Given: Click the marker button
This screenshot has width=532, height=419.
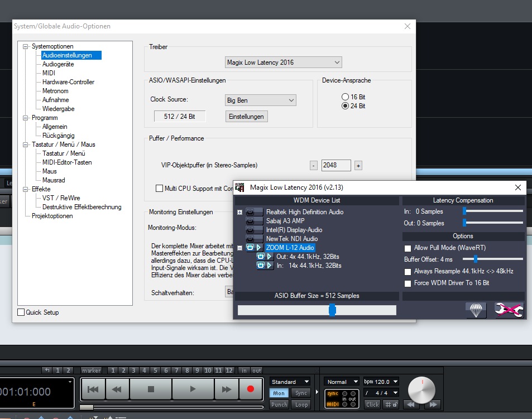Looking at the screenshot, I should pyautogui.click(x=91, y=370).
